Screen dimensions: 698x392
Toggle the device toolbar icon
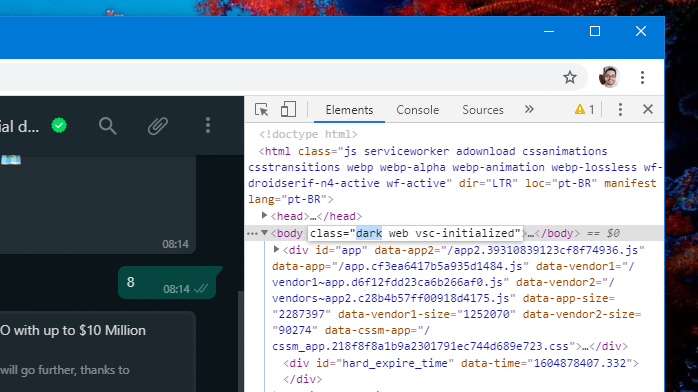pyautogui.click(x=288, y=109)
